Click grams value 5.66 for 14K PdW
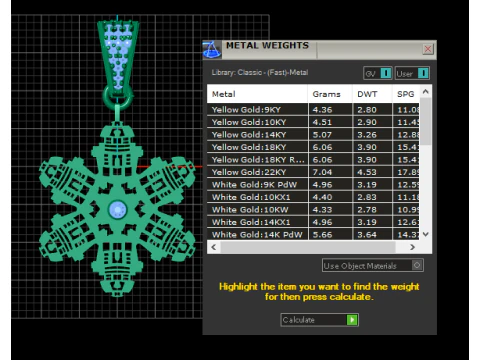 pos(322,235)
